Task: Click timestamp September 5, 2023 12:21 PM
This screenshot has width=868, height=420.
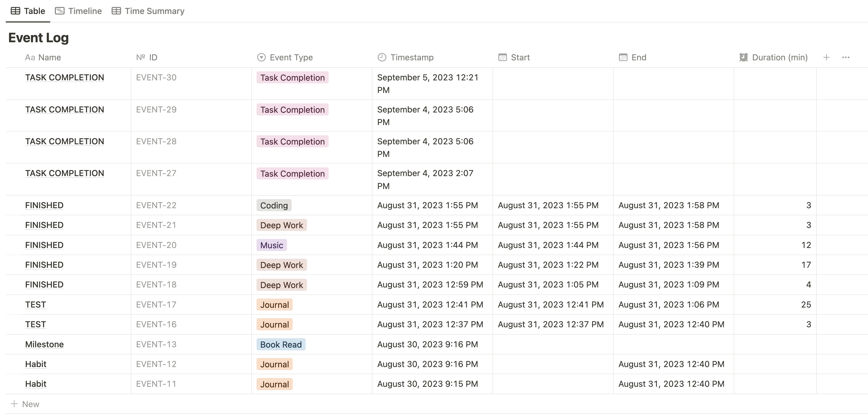Action: [428, 84]
